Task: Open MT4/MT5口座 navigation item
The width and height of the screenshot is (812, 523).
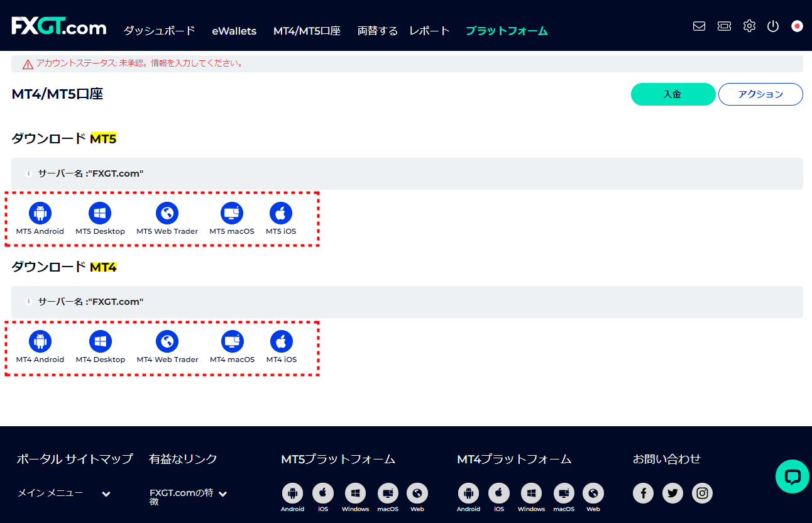Action: point(307,31)
